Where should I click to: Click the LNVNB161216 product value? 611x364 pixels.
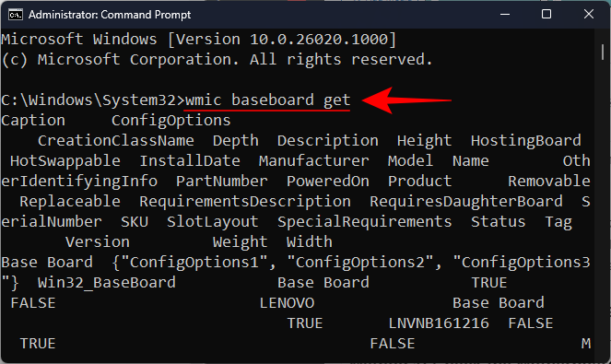click(439, 323)
